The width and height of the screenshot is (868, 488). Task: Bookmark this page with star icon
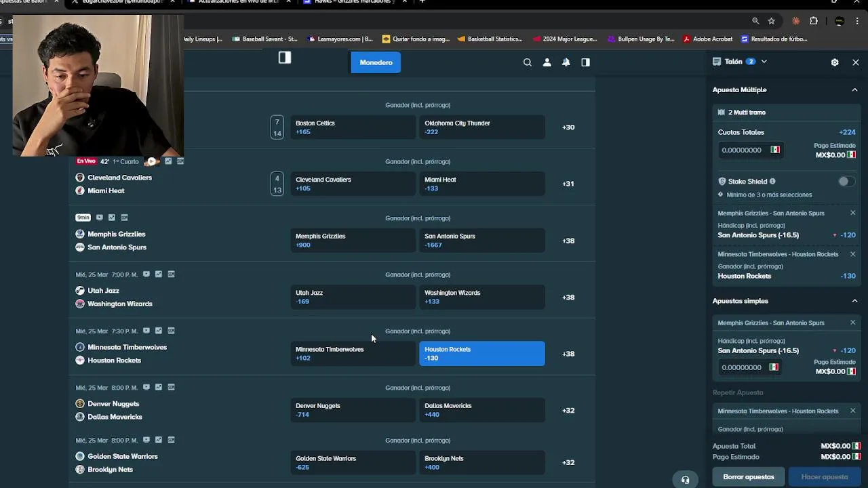[x=771, y=21]
